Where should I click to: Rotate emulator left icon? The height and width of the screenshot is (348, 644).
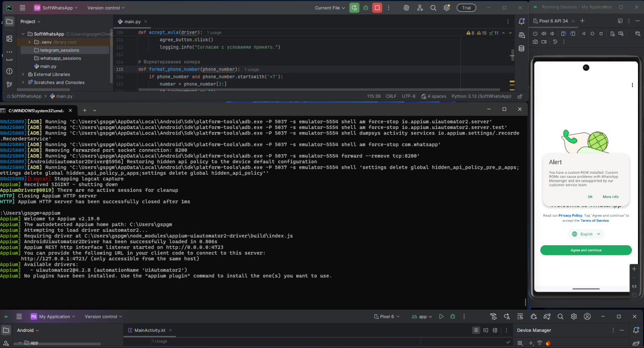[563, 34]
